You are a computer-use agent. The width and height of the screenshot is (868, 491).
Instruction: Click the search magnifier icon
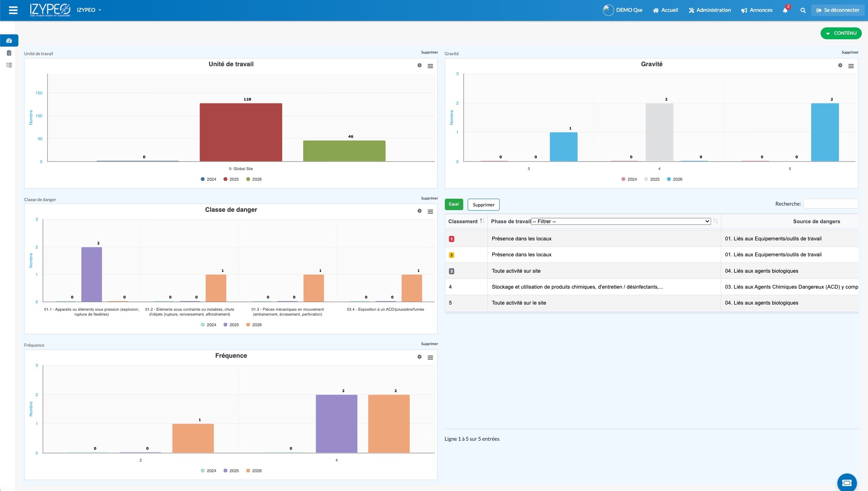(803, 10)
